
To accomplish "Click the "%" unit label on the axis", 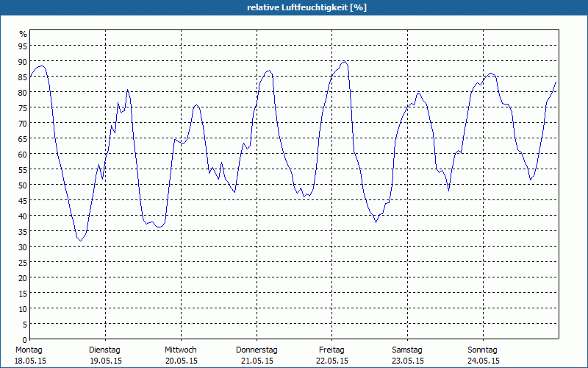I will pos(24,34).
